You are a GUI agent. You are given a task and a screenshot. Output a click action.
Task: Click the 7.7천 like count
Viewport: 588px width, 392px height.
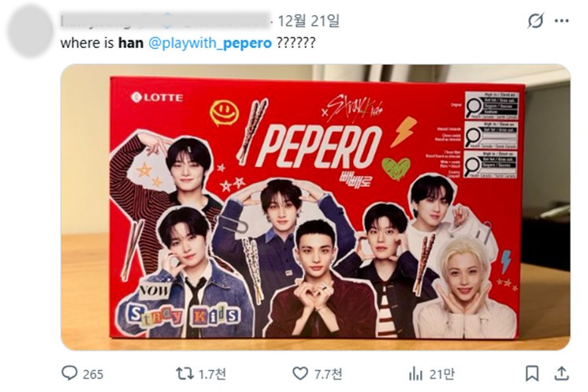328,374
